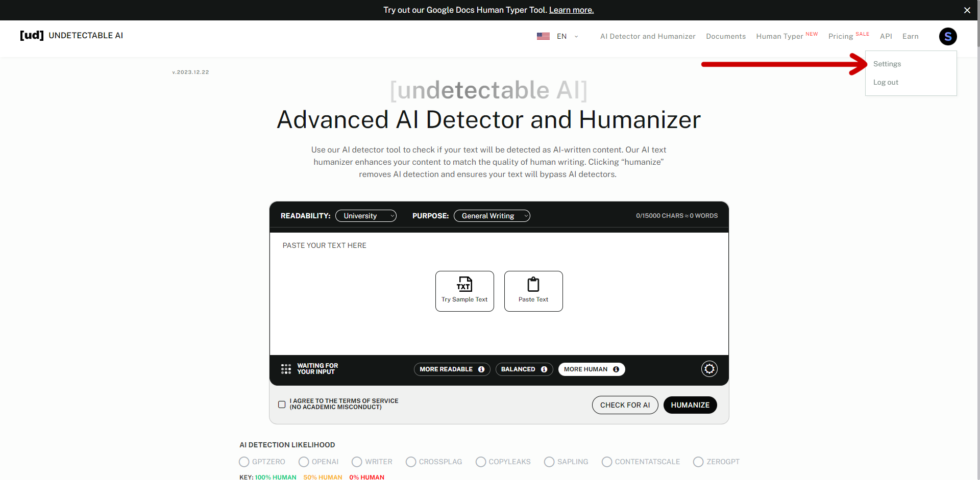Screen dimensions: 980x480
Task: Click the TXT sample file icon
Action: (x=464, y=284)
